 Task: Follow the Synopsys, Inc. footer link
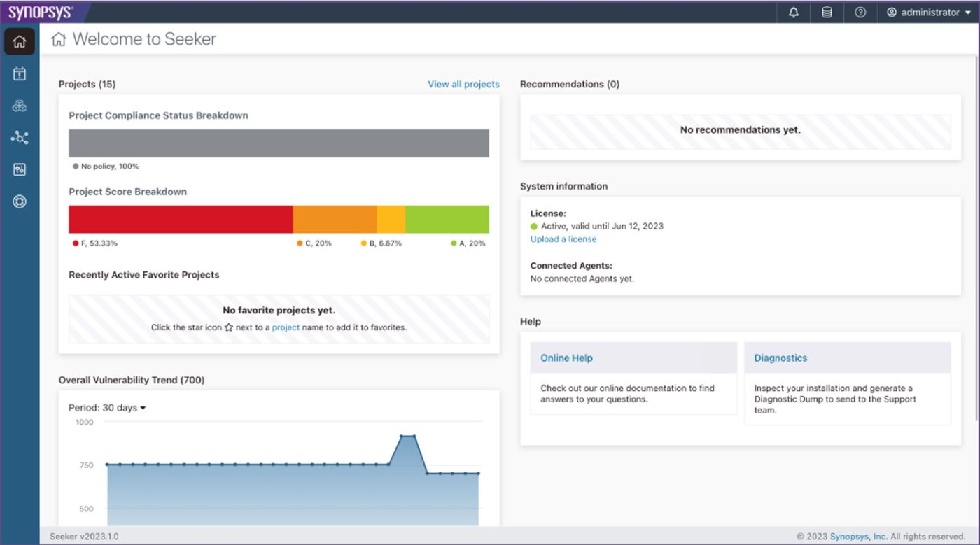pos(858,537)
